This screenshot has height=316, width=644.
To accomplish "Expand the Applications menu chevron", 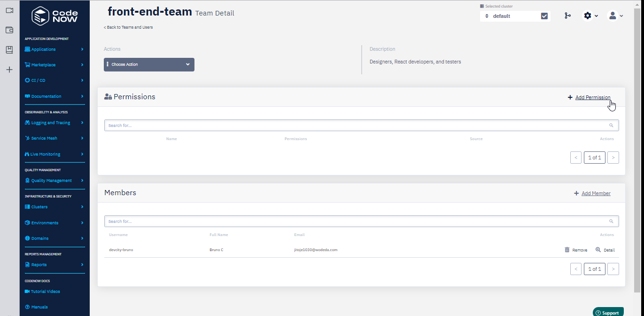I will (x=82, y=49).
